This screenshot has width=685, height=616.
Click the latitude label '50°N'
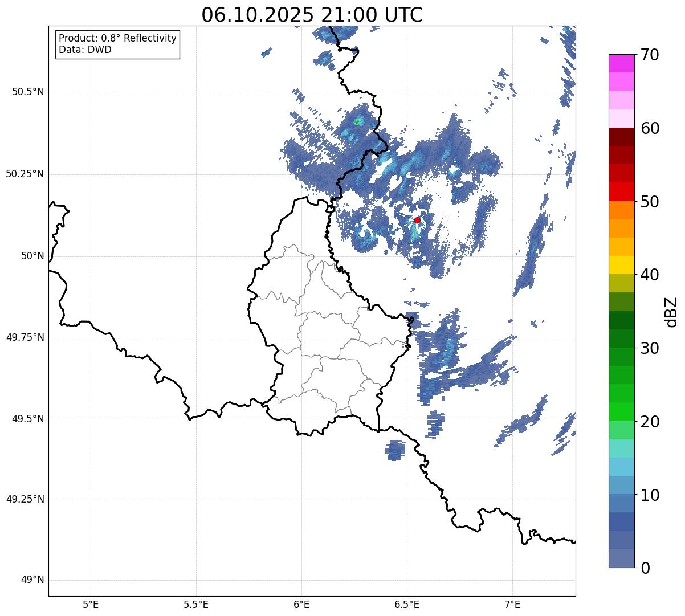tap(32, 256)
